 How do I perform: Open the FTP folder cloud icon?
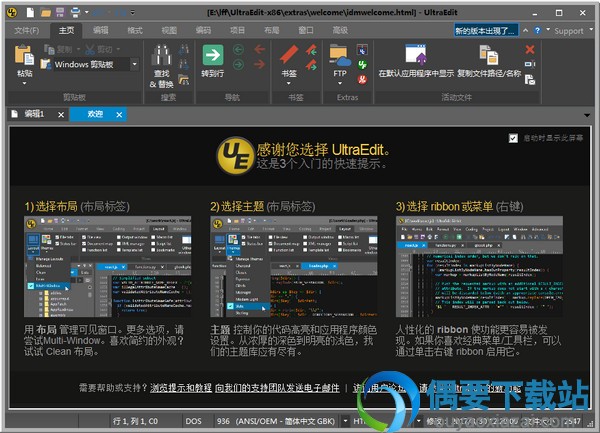click(340, 56)
